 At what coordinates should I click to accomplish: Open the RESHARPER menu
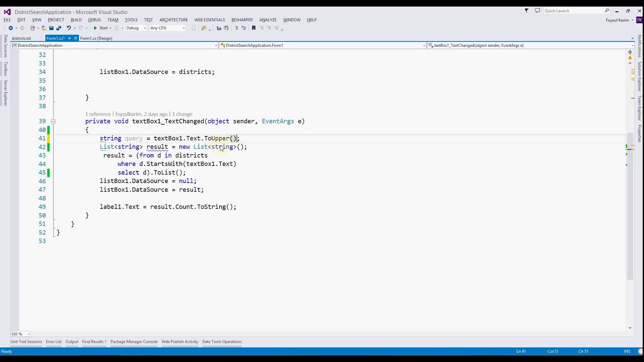(x=242, y=20)
